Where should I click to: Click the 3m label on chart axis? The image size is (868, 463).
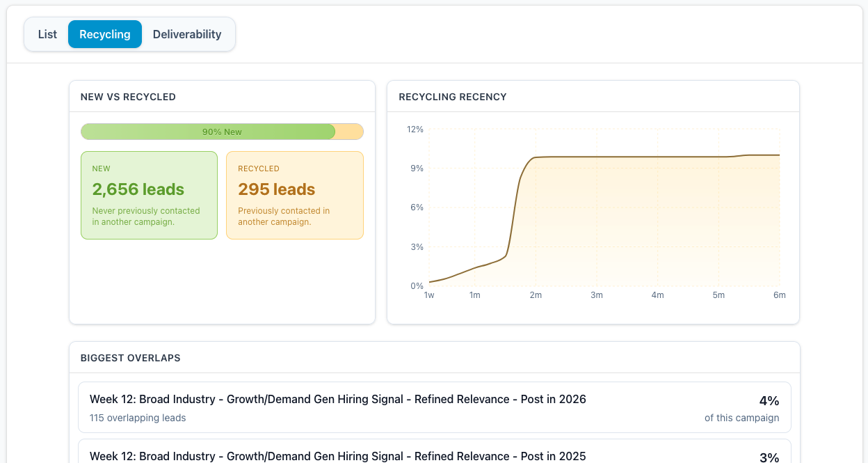pyautogui.click(x=597, y=295)
